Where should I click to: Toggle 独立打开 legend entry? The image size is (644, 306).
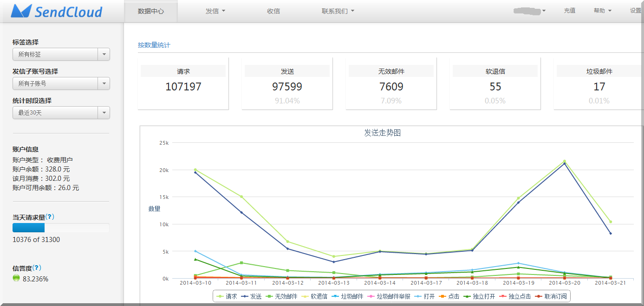pos(479,296)
